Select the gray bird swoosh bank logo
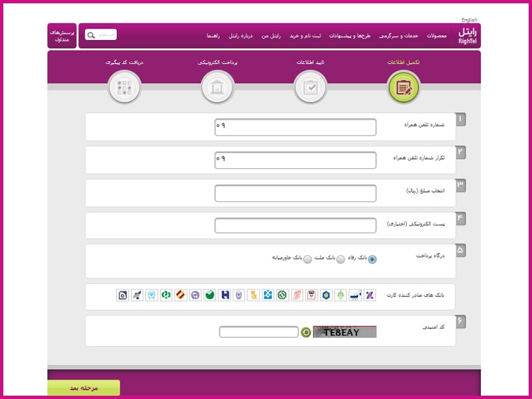 tap(137, 295)
